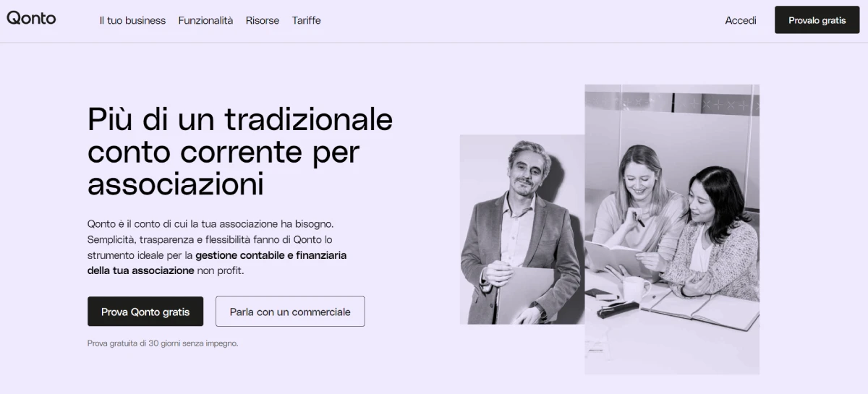Click Parla con un commerciale button

pos(290,312)
